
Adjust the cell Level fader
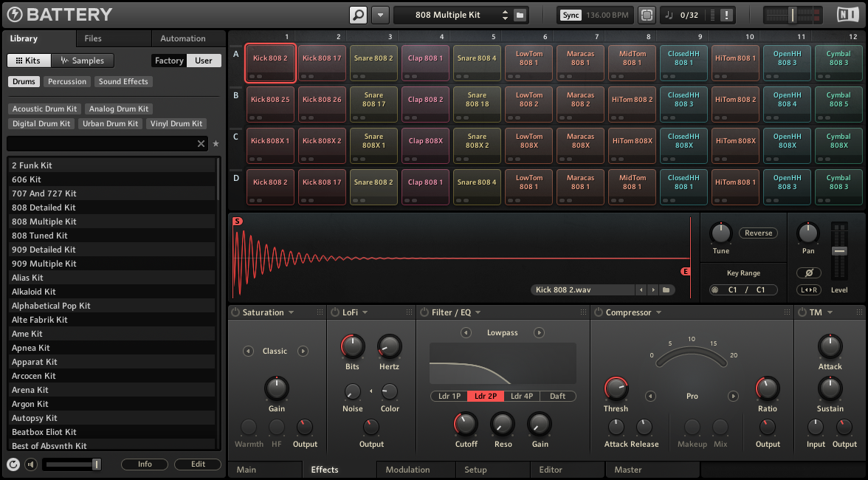tap(839, 251)
